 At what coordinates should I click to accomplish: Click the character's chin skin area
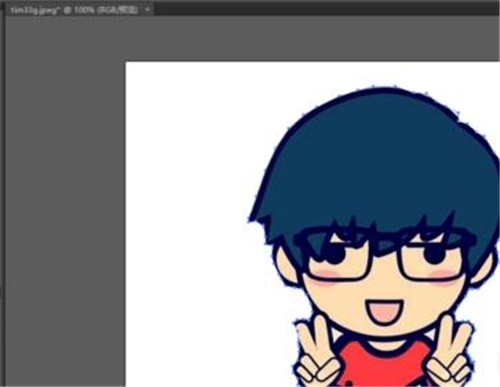click(383, 333)
